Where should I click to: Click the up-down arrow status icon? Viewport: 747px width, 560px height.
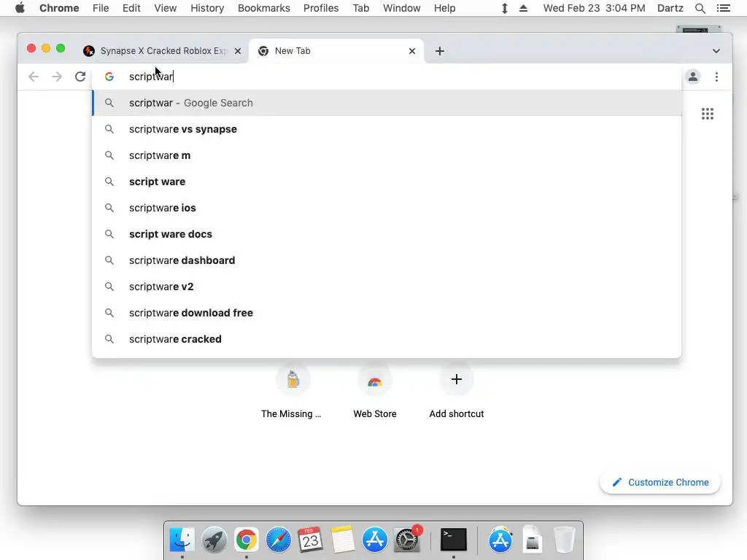[505, 8]
